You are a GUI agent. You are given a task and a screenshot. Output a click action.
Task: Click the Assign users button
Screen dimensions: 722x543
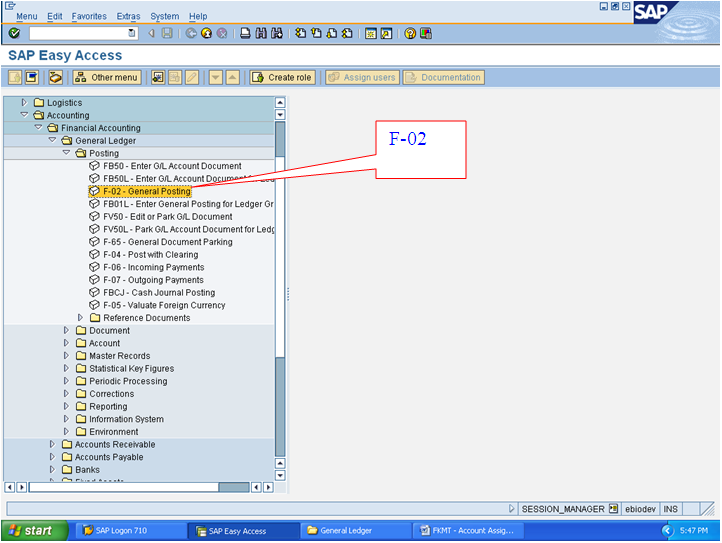pyautogui.click(x=362, y=77)
